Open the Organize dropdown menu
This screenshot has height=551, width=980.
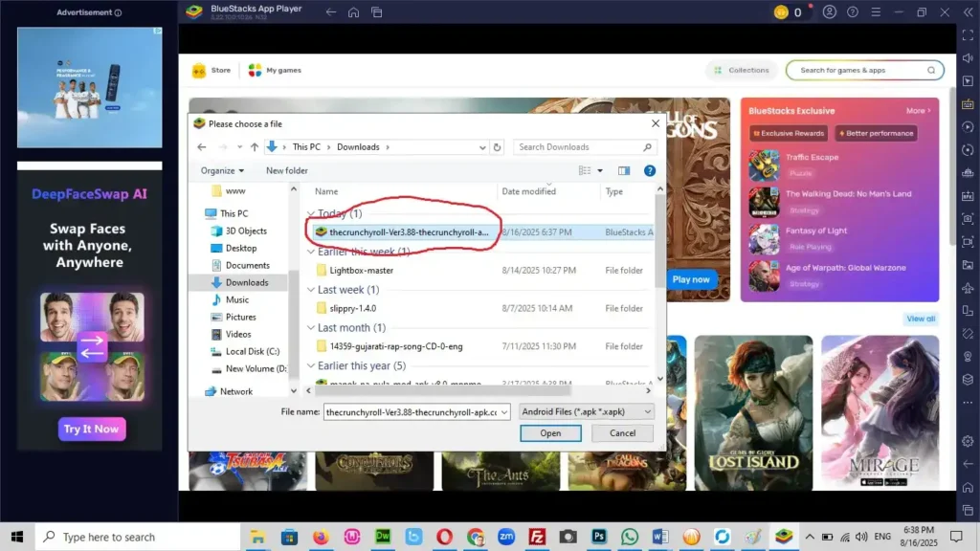[x=222, y=170]
